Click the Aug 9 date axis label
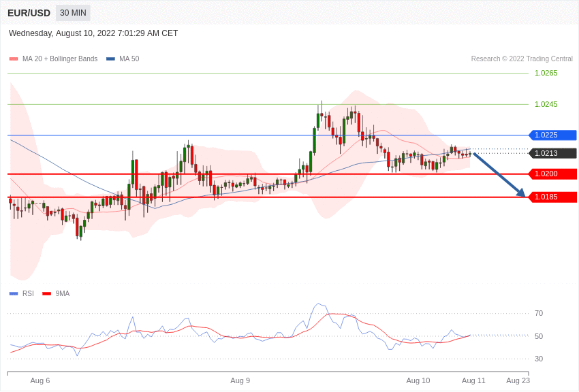 [x=240, y=380]
